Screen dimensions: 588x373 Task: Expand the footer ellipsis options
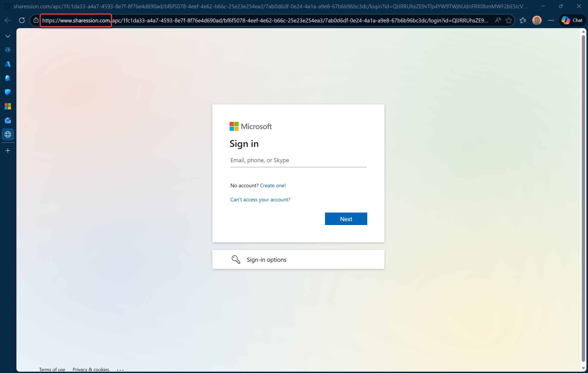coord(120,370)
